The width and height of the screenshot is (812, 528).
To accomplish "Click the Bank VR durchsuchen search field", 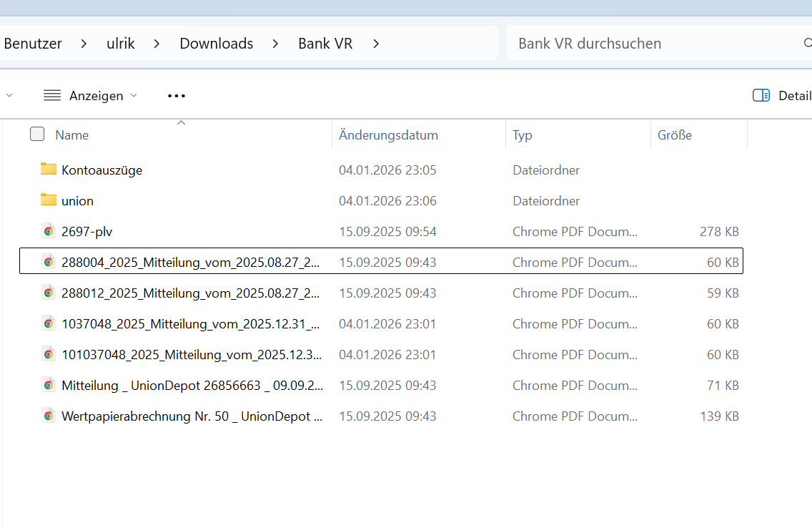I will click(x=659, y=43).
